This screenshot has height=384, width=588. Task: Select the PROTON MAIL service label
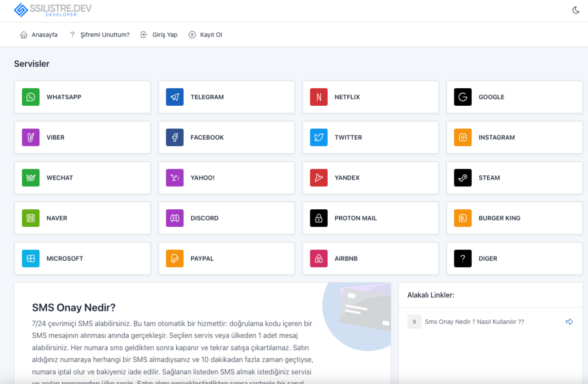[x=356, y=218]
